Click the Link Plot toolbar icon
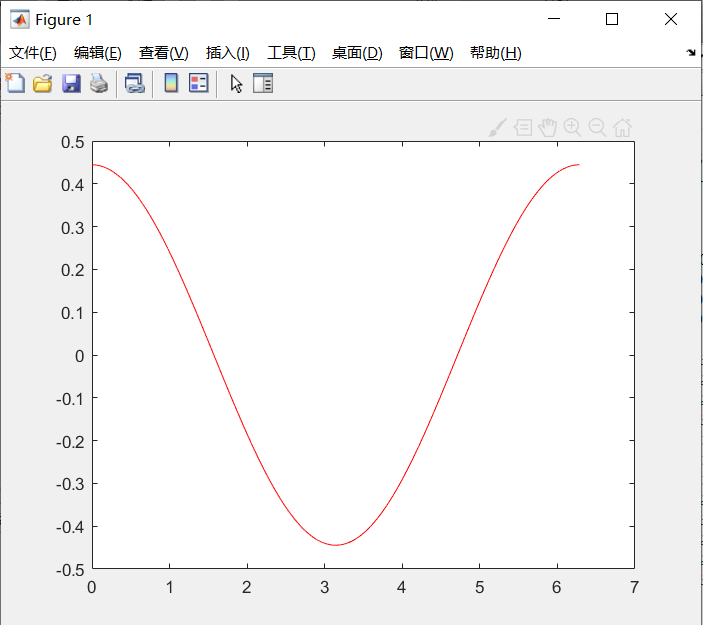 pos(135,83)
